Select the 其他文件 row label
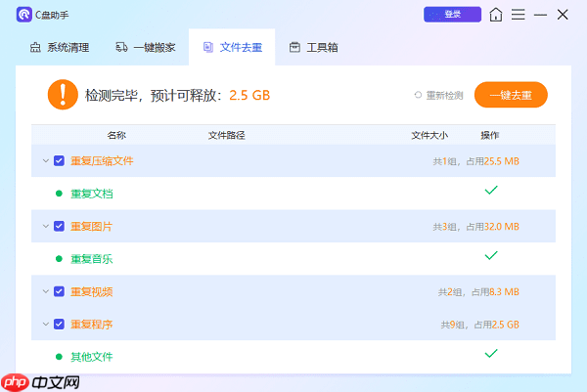 coord(92,357)
